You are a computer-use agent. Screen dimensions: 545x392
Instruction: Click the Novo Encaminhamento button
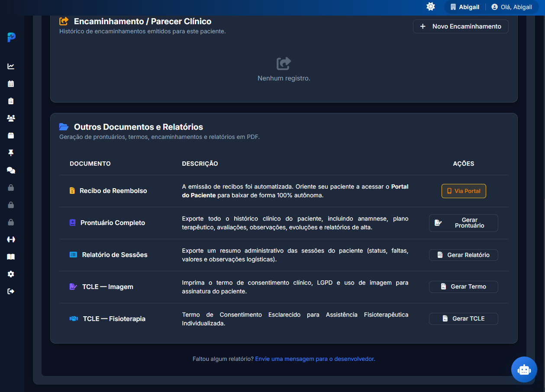click(x=461, y=26)
